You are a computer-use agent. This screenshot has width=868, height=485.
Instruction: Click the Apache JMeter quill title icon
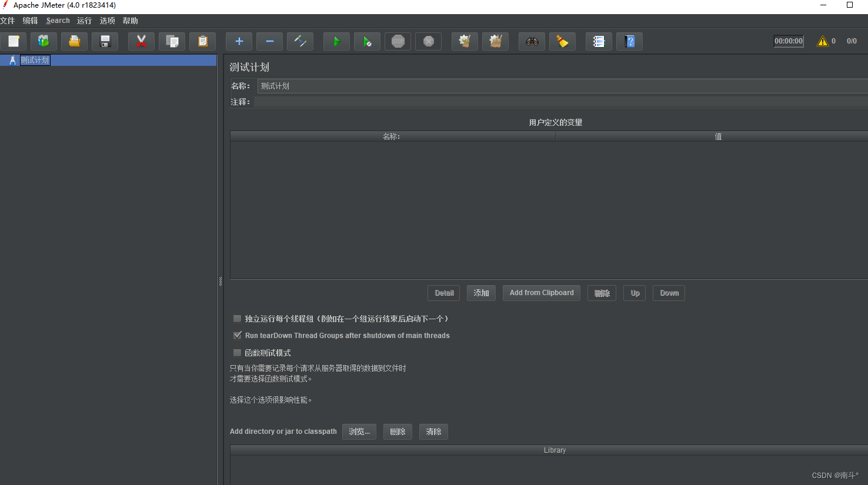point(5,5)
